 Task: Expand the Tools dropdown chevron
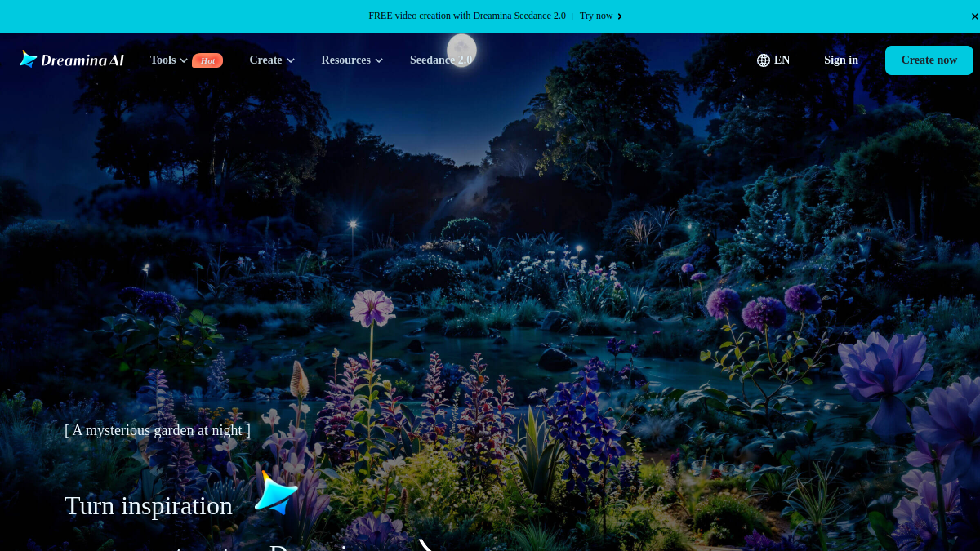pyautogui.click(x=184, y=60)
